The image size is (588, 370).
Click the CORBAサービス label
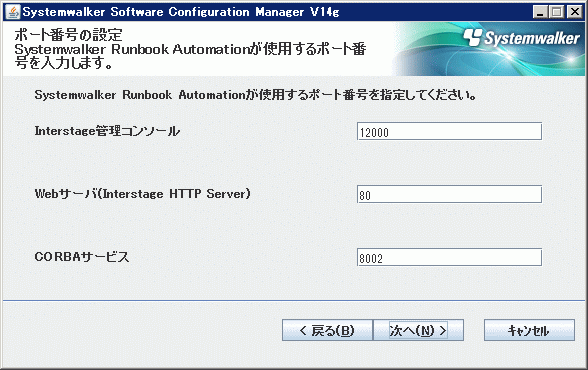click(82, 257)
